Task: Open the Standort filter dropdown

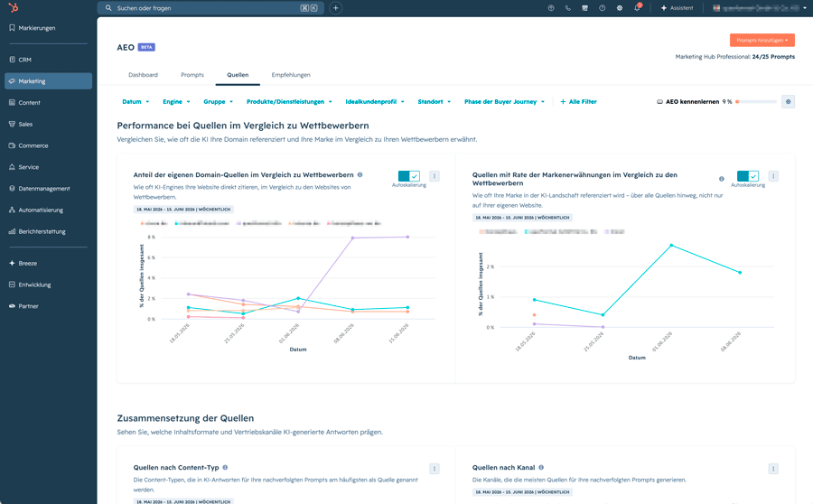Action: pos(434,102)
